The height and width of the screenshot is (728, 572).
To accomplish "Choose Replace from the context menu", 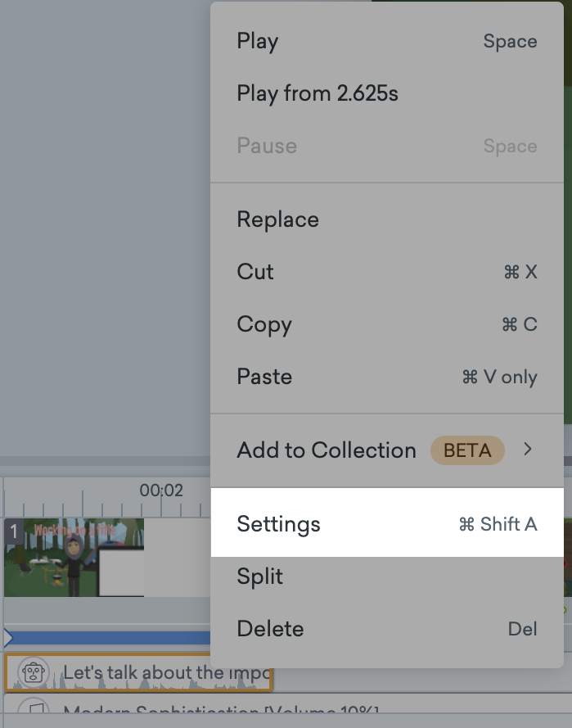I will pyautogui.click(x=277, y=219).
